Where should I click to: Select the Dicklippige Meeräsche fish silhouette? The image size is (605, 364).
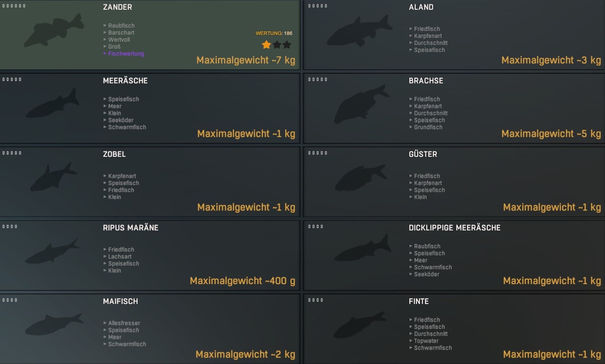(361, 249)
